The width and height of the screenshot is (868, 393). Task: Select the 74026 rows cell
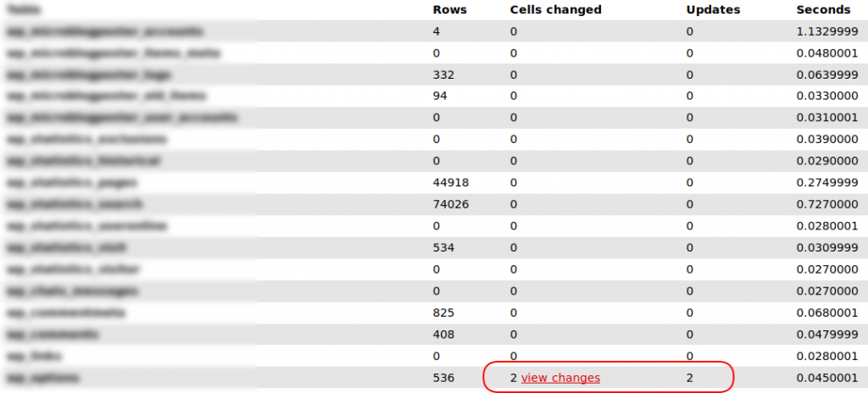pos(451,204)
